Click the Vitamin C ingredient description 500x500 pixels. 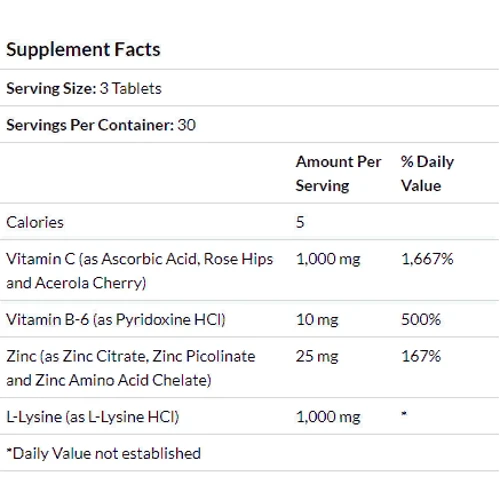(x=140, y=271)
